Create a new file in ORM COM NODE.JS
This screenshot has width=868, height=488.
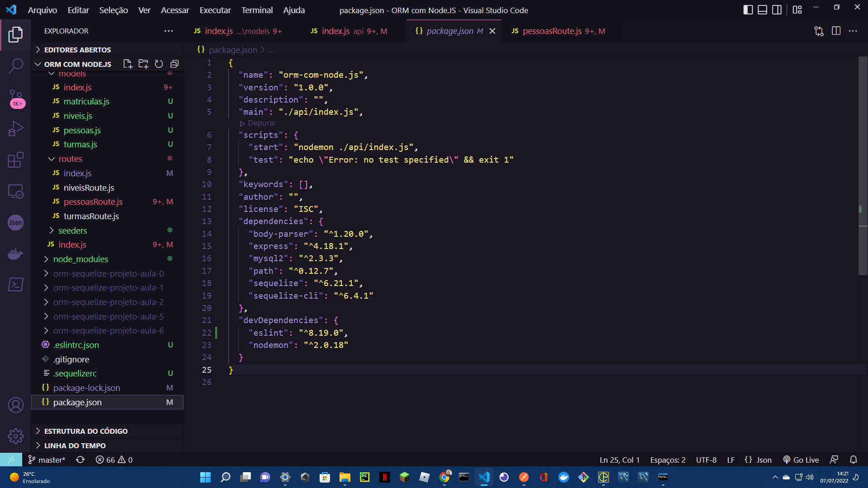pos(128,64)
